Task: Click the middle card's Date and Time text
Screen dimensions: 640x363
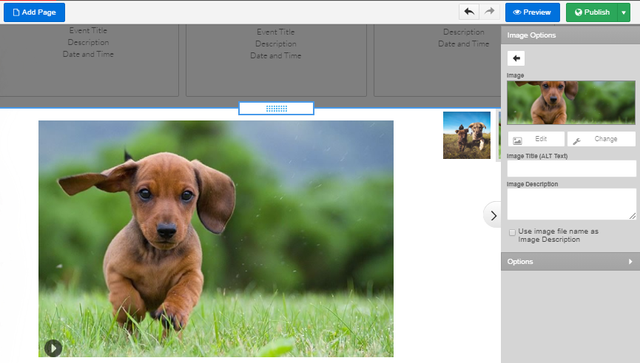Action: click(x=276, y=56)
